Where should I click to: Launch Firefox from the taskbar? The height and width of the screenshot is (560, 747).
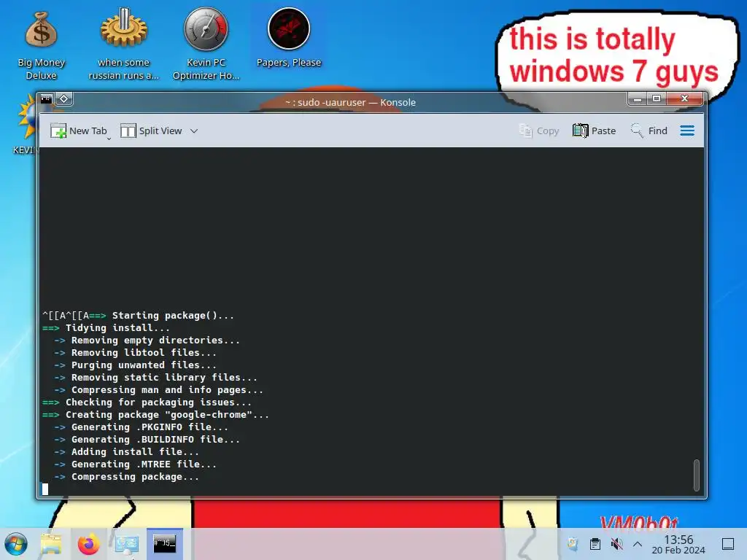88,544
